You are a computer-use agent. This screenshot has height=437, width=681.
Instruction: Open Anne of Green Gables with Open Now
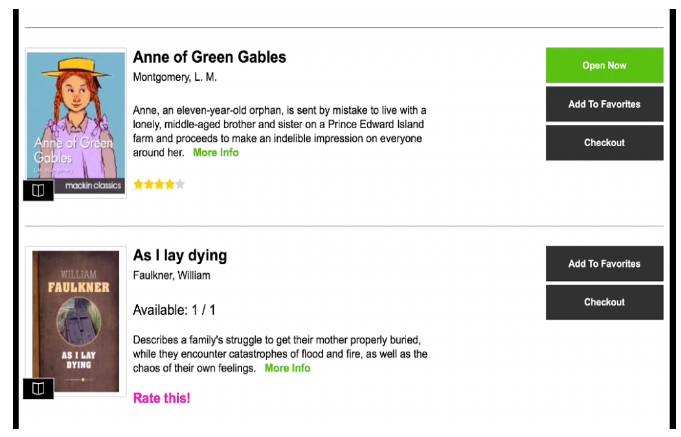click(604, 66)
